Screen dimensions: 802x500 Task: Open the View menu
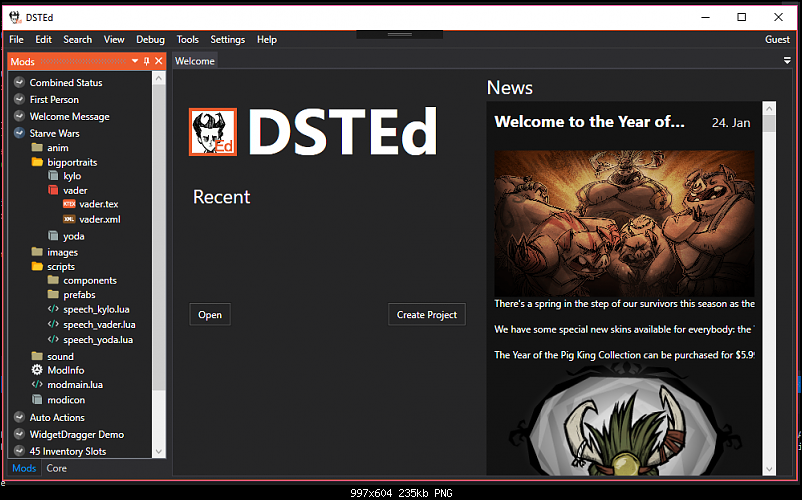(114, 39)
